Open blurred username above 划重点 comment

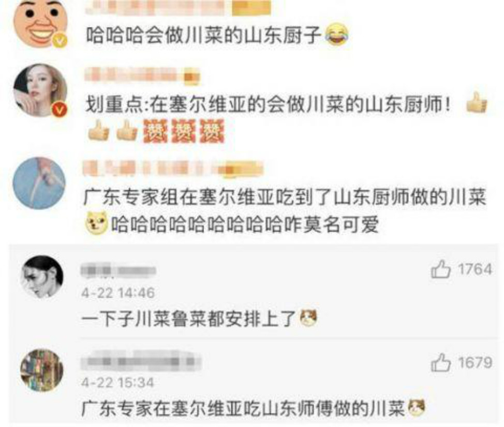click(x=142, y=76)
